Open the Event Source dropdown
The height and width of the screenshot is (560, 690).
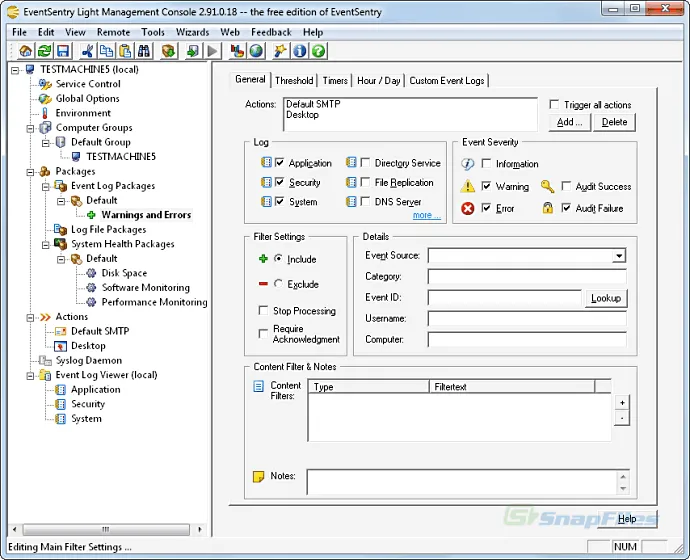click(619, 256)
